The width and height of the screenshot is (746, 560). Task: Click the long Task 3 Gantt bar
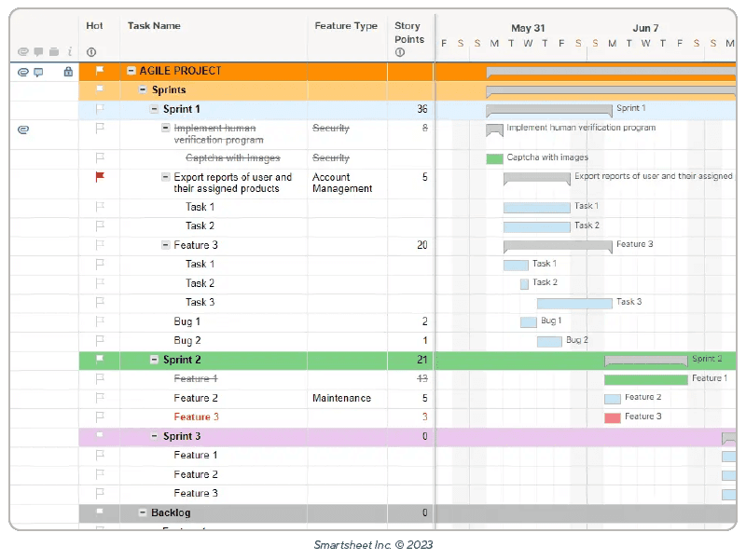pyautogui.click(x=574, y=303)
